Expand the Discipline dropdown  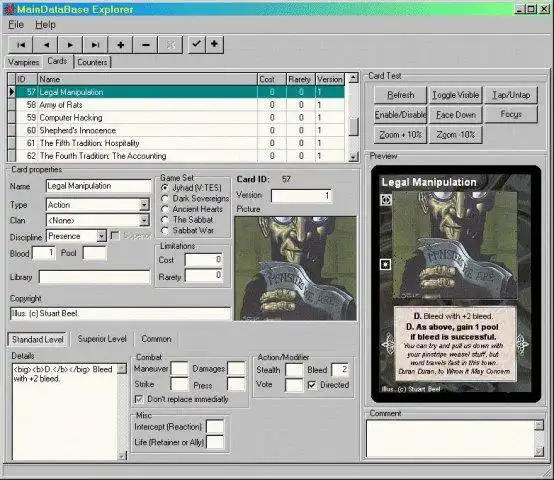[101, 236]
